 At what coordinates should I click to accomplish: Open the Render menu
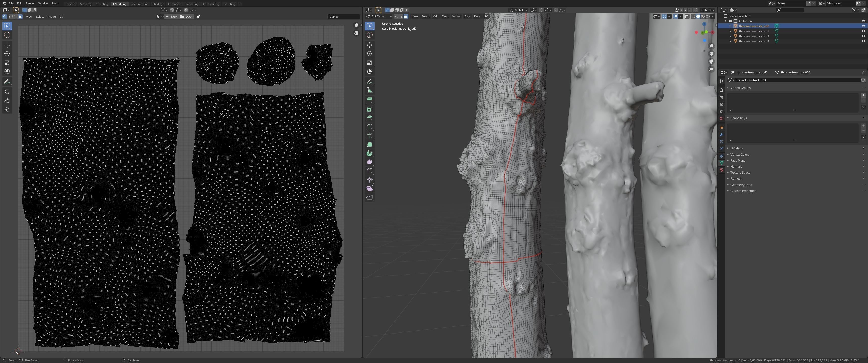coord(30,3)
